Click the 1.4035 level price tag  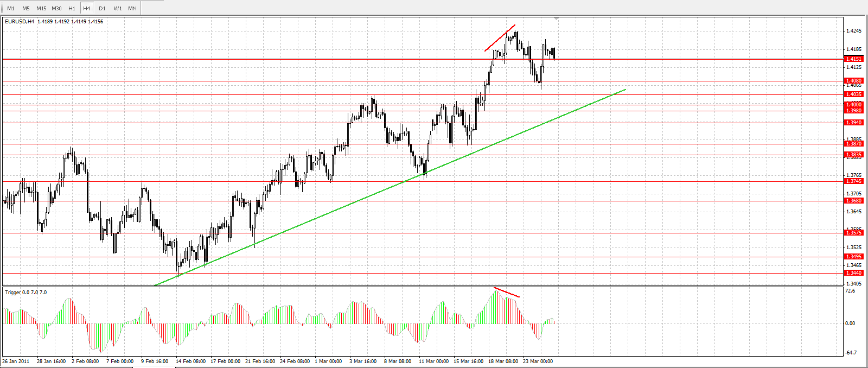(x=854, y=94)
